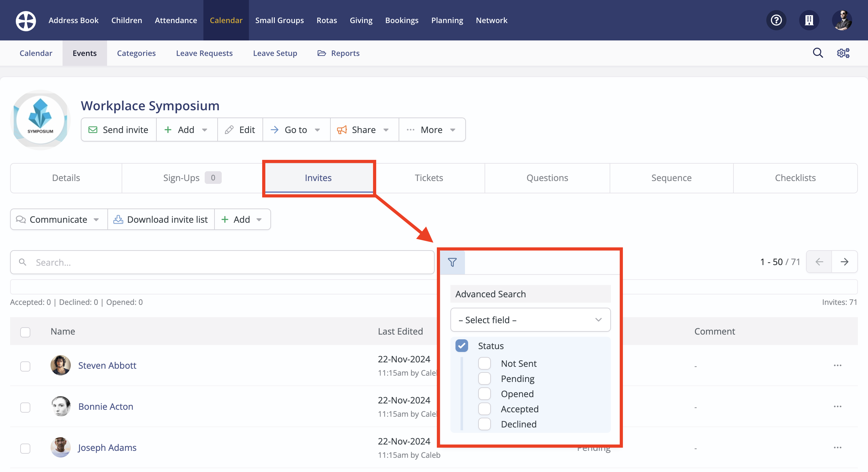Tick the Pending status checkbox
868x472 pixels.
point(485,378)
